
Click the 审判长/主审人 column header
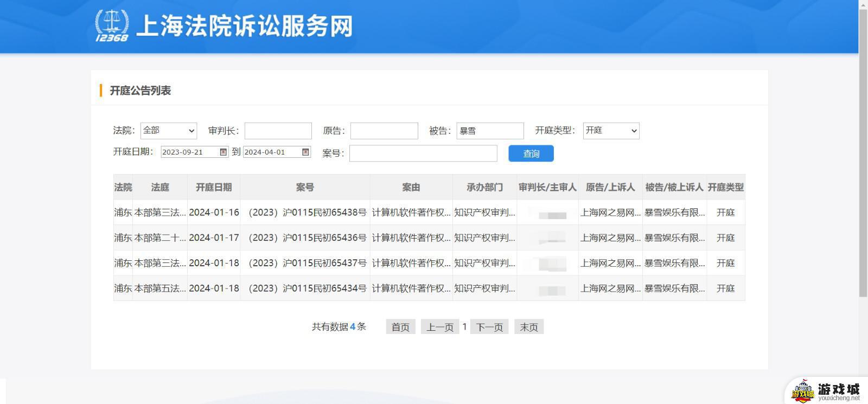click(x=547, y=187)
